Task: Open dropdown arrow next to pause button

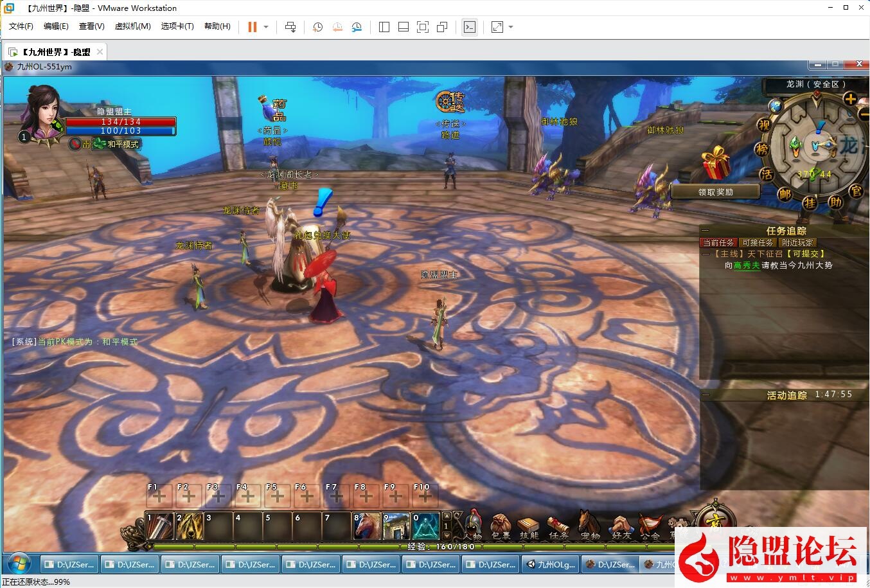Action: pos(266,27)
